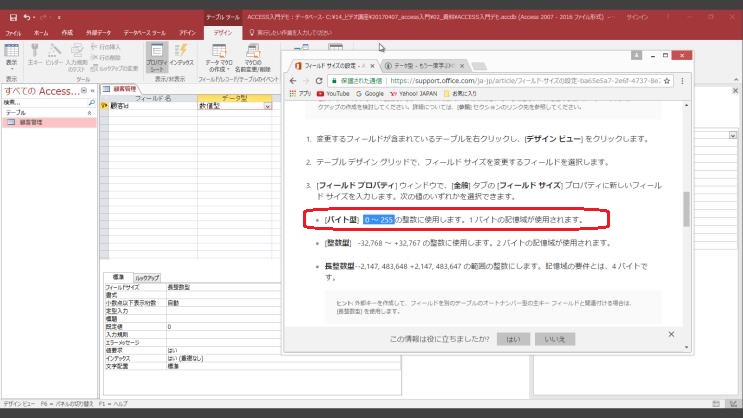The image size is (743, 418).
Task: Open the 作成 (Create) ribbon tab
Action: click(x=67, y=33)
